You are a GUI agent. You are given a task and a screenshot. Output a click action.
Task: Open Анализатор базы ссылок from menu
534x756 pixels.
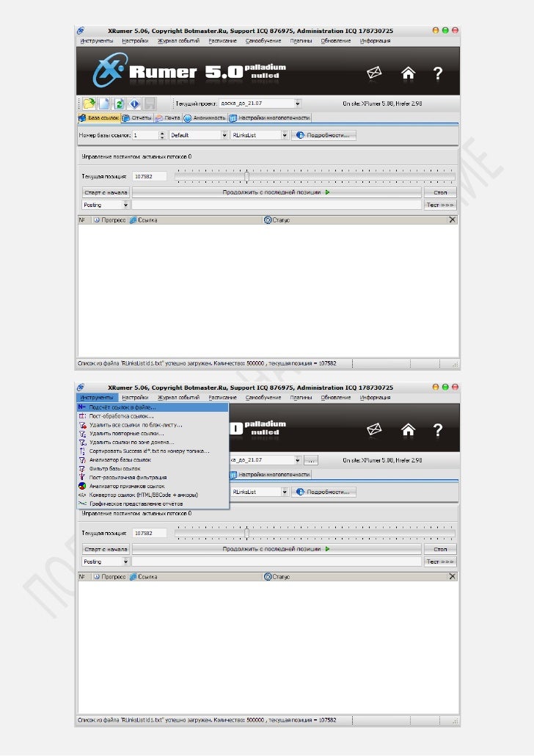(153, 460)
